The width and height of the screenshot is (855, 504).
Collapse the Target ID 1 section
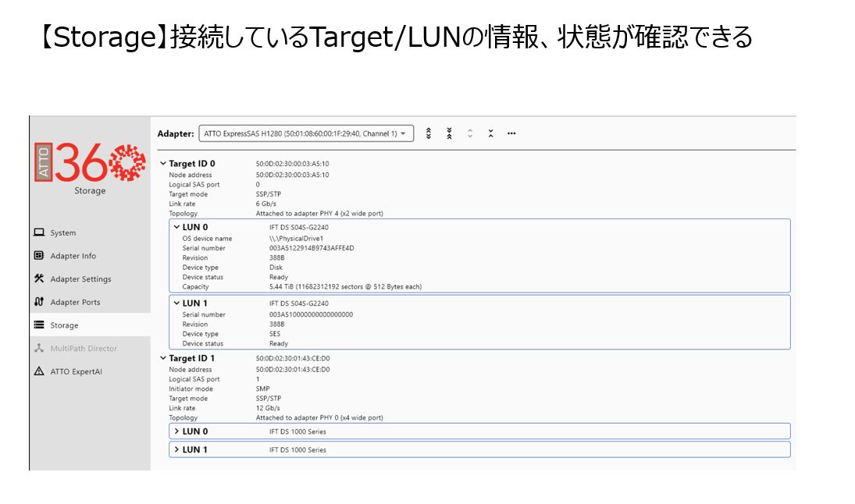[162, 358]
